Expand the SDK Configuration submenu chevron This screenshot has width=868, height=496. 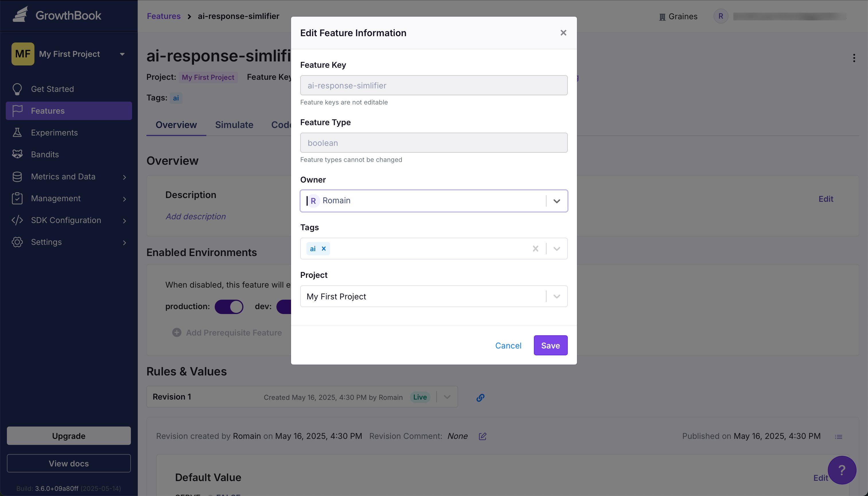[x=124, y=221]
